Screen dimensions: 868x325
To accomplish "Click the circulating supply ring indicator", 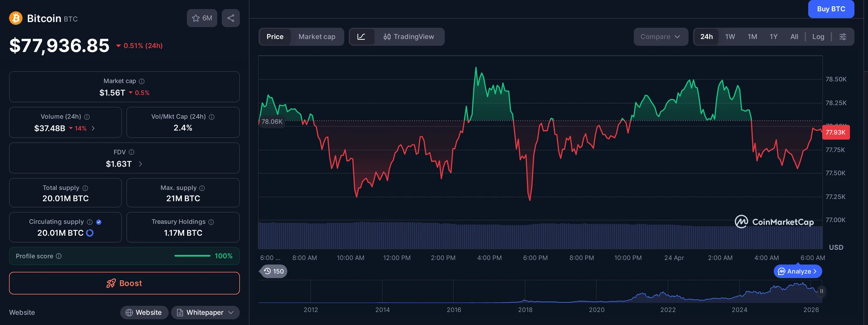I will (x=90, y=233).
